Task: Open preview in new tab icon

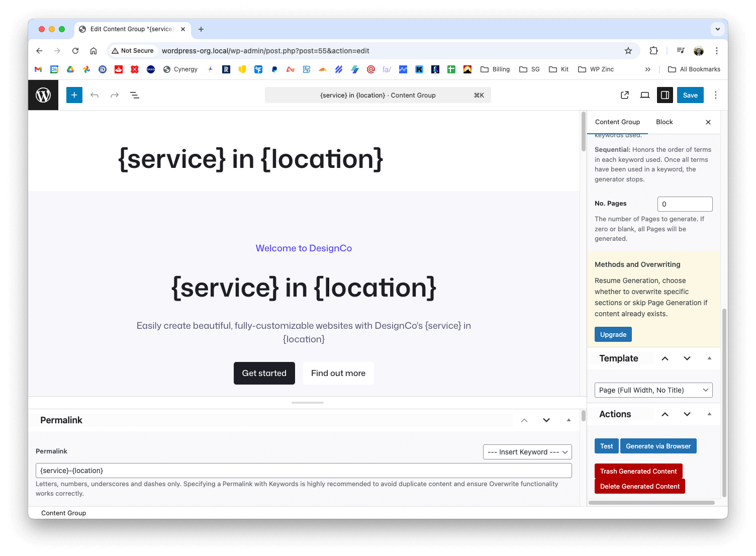Action: tap(625, 95)
